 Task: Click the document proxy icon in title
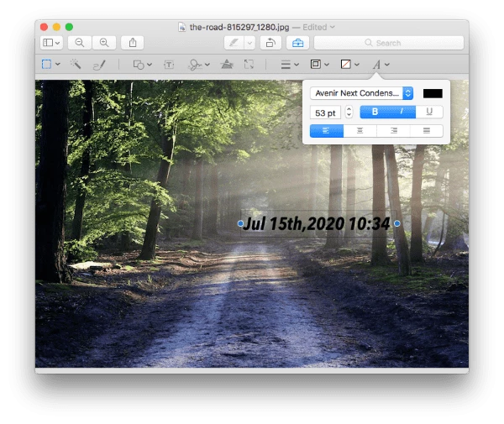[x=182, y=27]
